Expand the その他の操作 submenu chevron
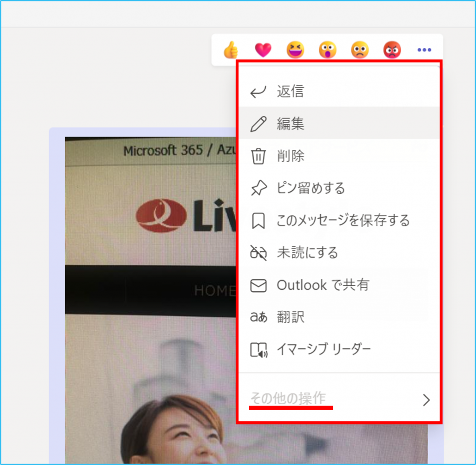 (426, 400)
